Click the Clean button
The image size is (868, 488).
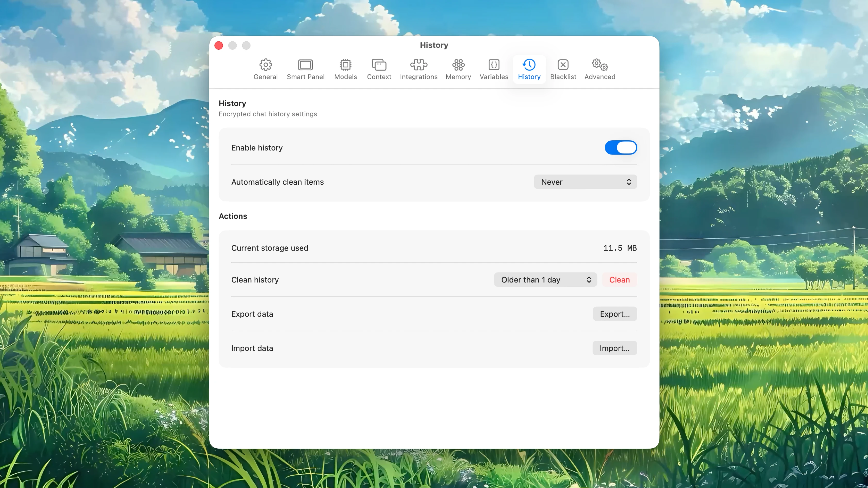click(619, 279)
